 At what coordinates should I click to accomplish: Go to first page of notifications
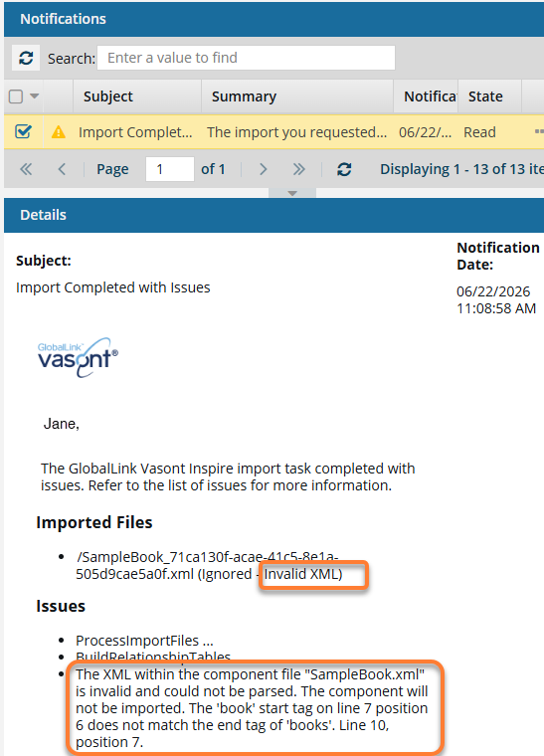26,169
